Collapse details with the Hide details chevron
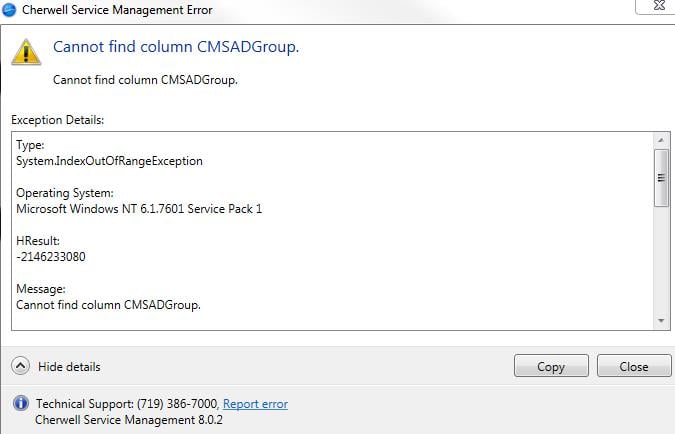The width and height of the screenshot is (675, 434). (20, 366)
